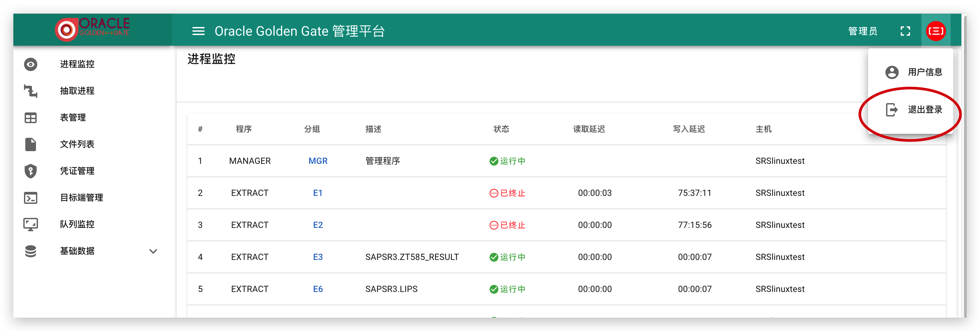
Task: Click the monitor icon for 队列监控
Action: pyautogui.click(x=30, y=224)
